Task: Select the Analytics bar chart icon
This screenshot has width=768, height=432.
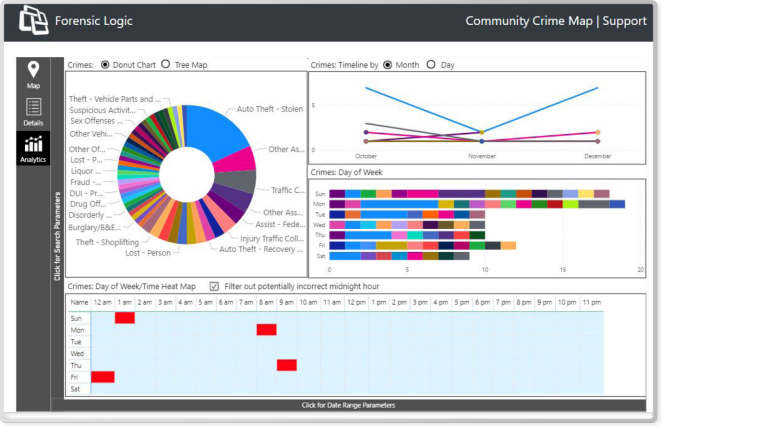Action: 33,146
